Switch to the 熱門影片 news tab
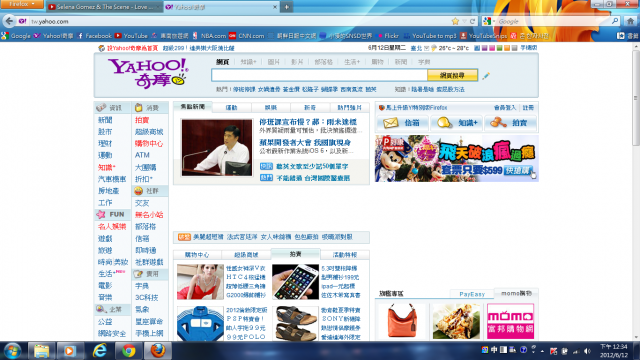This screenshot has width=640, height=360. coord(349,108)
